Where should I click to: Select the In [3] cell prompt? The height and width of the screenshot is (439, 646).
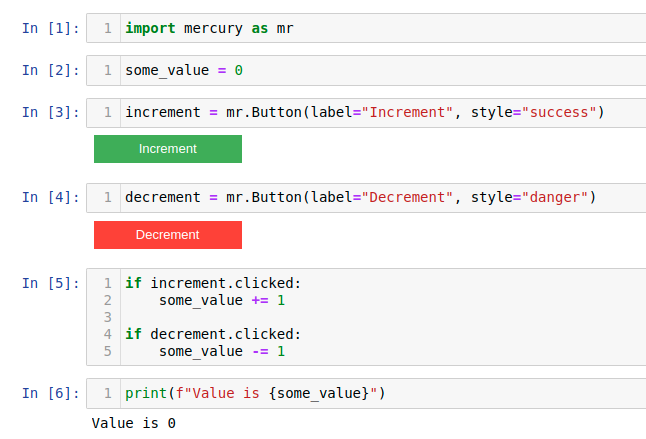pos(51,112)
